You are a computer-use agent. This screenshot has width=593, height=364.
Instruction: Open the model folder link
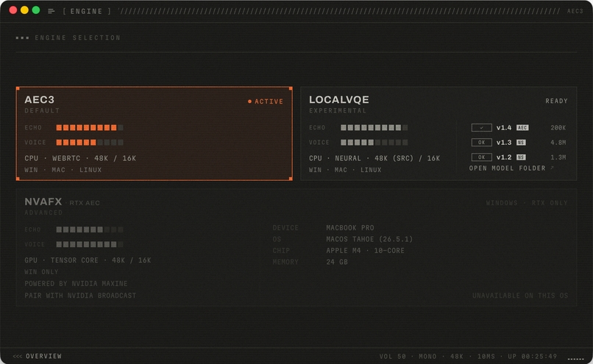pyautogui.click(x=507, y=168)
